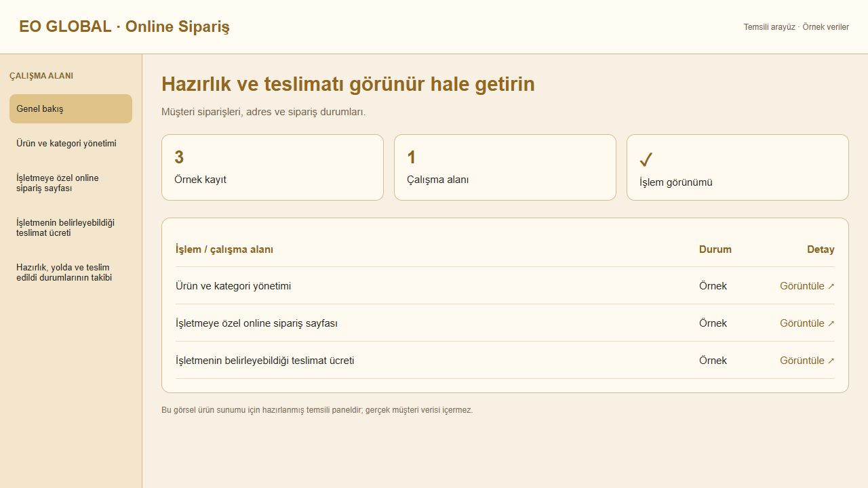This screenshot has width=868, height=488.
Task: Click Görüntüle for online sipariş sayfası row
Action: click(x=807, y=323)
